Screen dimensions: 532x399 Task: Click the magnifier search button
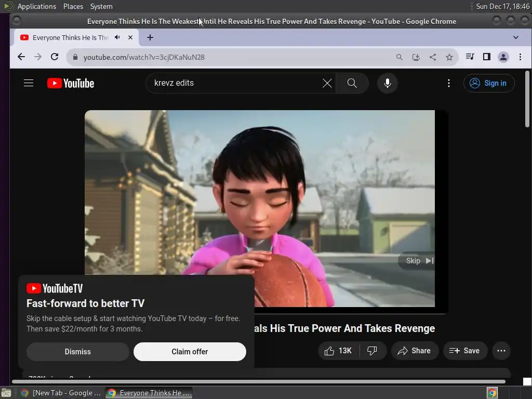[x=352, y=83]
